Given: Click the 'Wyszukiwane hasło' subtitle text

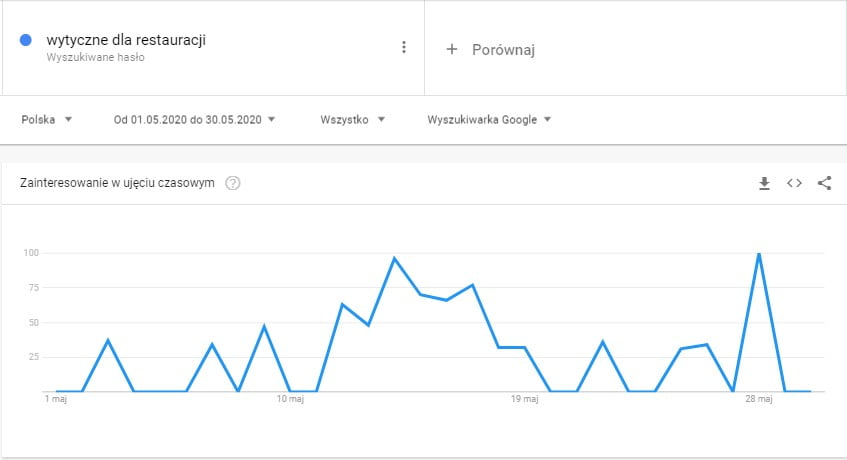Looking at the screenshot, I should point(95,57).
